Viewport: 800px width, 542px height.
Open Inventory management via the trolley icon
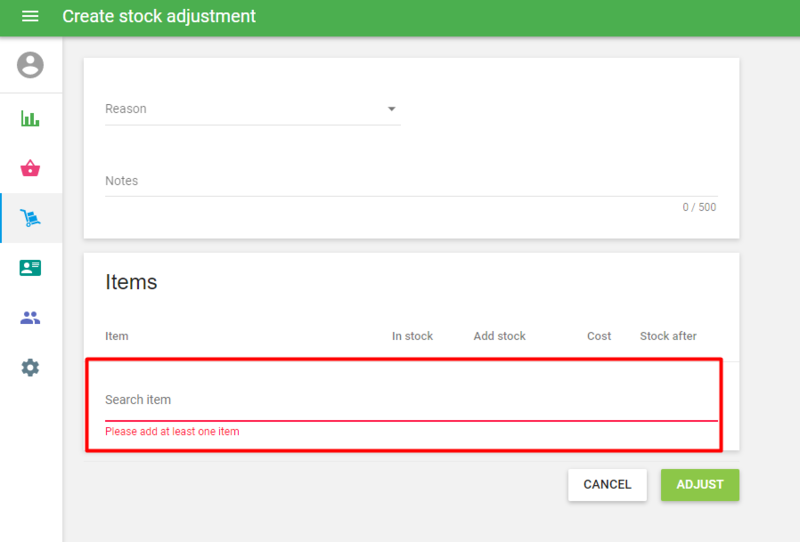coord(30,218)
